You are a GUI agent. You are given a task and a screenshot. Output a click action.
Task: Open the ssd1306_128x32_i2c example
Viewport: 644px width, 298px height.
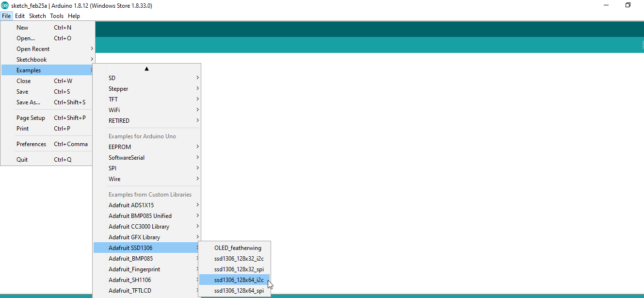(235, 259)
